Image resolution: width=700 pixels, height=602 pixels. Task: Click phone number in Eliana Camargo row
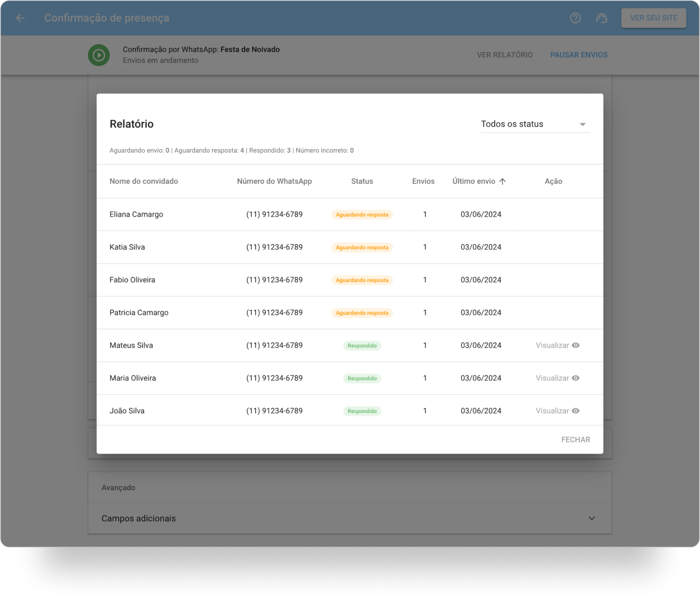click(x=274, y=214)
